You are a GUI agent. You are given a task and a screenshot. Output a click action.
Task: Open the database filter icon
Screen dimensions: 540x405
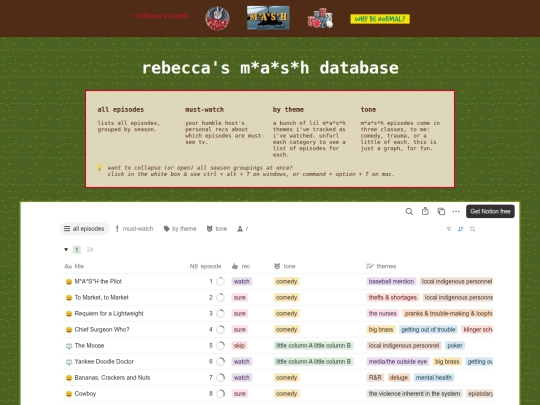click(449, 229)
